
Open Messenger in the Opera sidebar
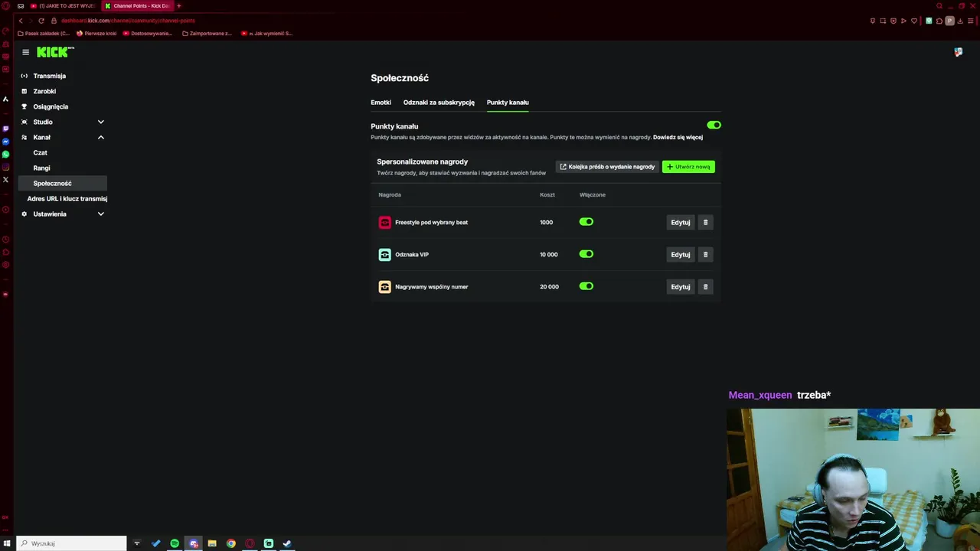5,142
